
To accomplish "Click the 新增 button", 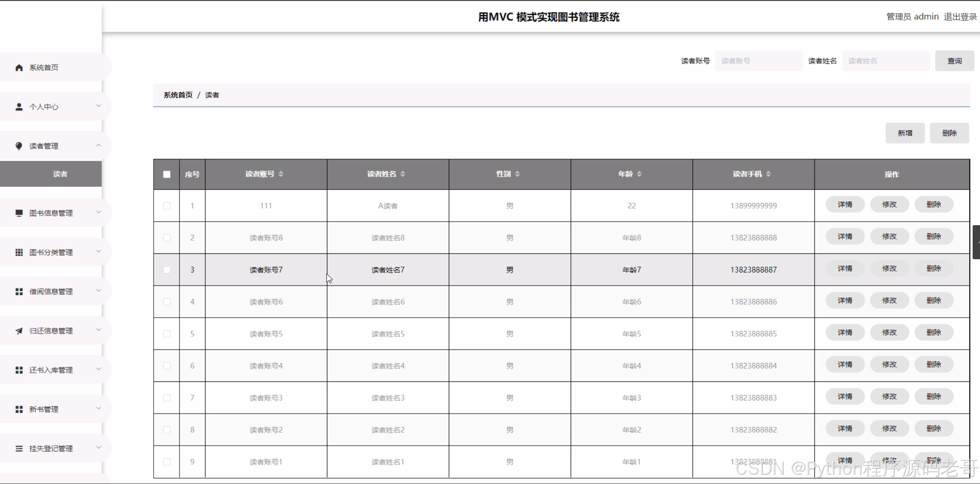I will [x=905, y=133].
